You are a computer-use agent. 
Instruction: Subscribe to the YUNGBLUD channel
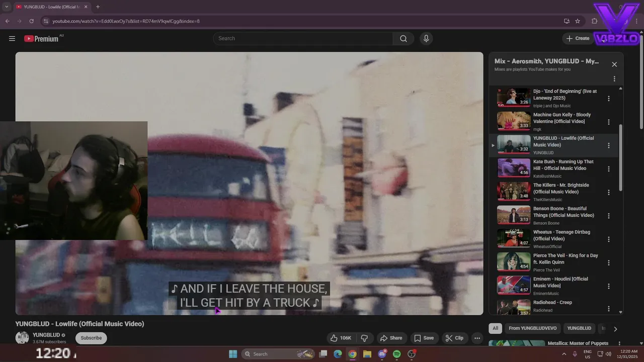91,338
